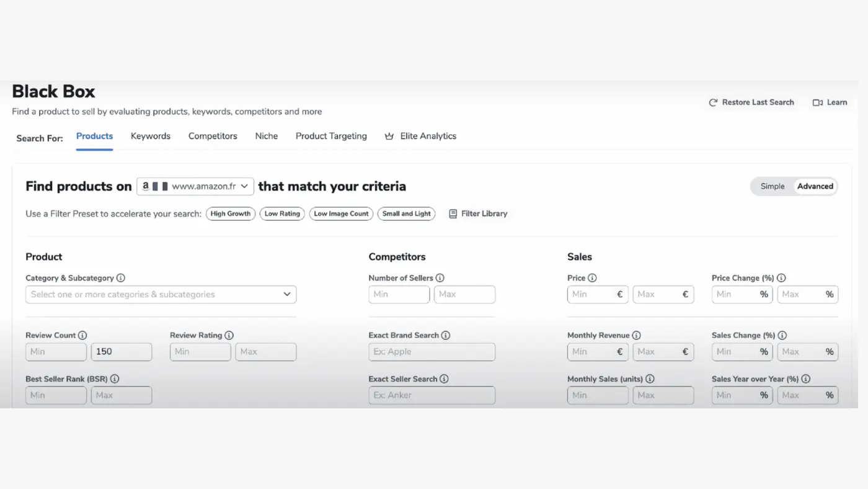Image resolution: width=868 pixels, height=489 pixels.
Task: Focus the Monthly Revenue Min field
Action: [598, 352]
